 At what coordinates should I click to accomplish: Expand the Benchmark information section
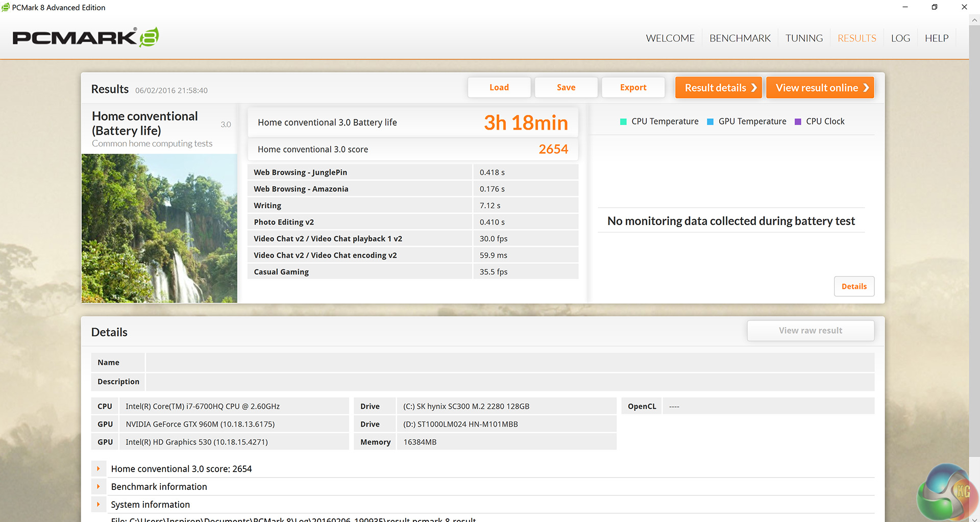tap(99, 486)
